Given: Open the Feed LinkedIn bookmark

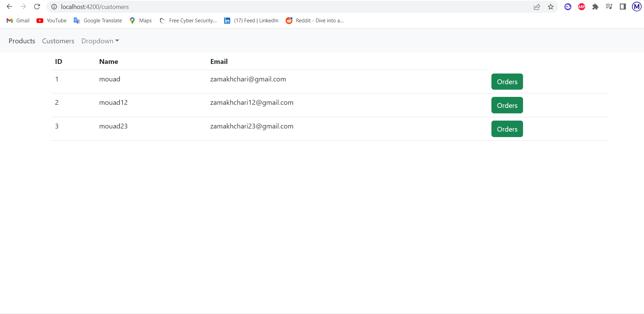Looking at the screenshot, I should (x=251, y=20).
